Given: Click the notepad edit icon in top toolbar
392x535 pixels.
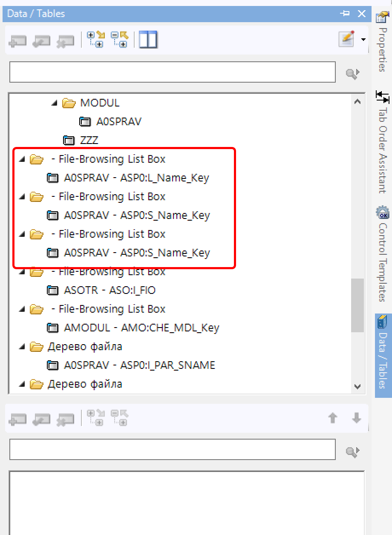Looking at the screenshot, I should [346, 39].
